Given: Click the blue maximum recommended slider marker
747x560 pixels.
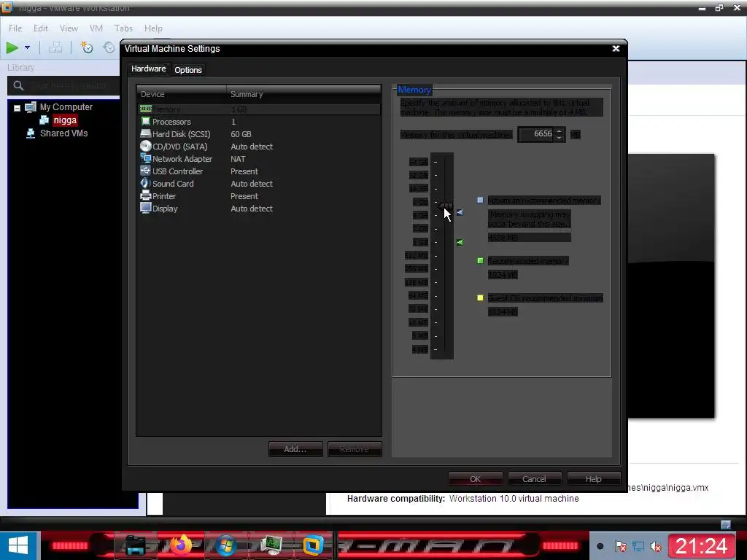Looking at the screenshot, I should pyautogui.click(x=460, y=212).
